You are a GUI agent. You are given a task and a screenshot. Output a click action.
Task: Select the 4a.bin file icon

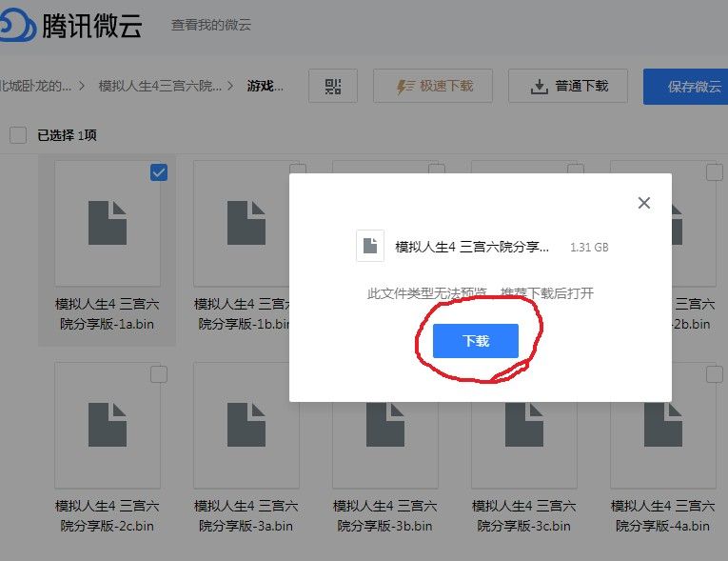[663, 425]
